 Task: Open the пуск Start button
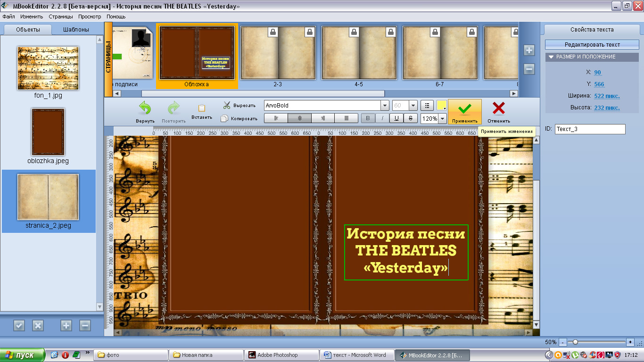(x=23, y=355)
